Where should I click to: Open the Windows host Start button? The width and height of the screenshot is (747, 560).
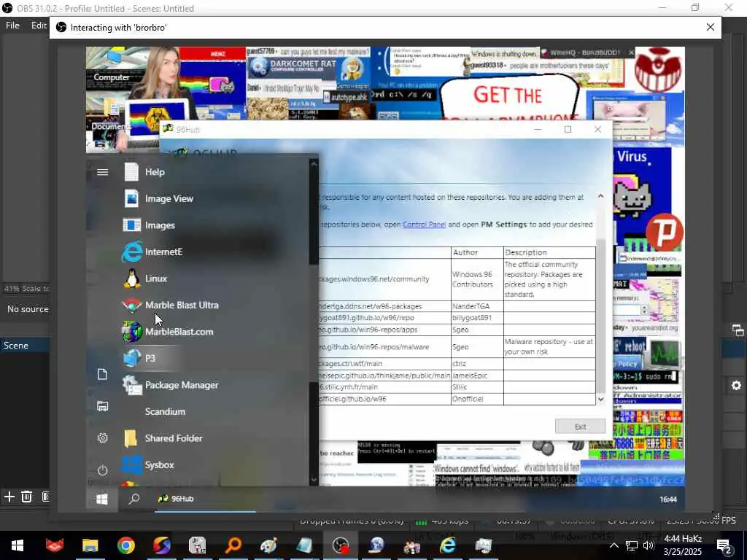pos(18,545)
